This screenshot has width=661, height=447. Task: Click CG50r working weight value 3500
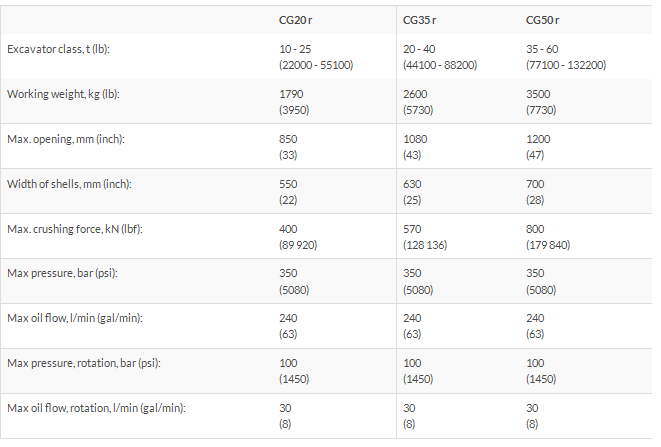click(537, 94)
